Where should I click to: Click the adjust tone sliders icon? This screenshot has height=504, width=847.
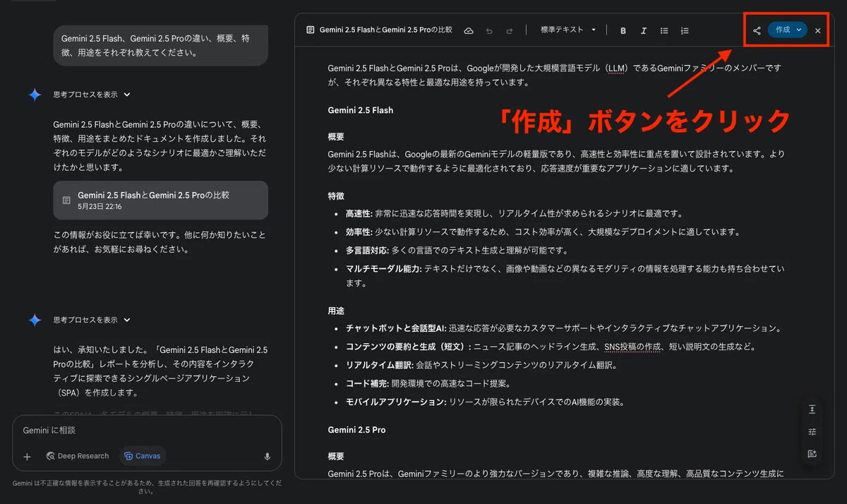(x=812, y=431)
